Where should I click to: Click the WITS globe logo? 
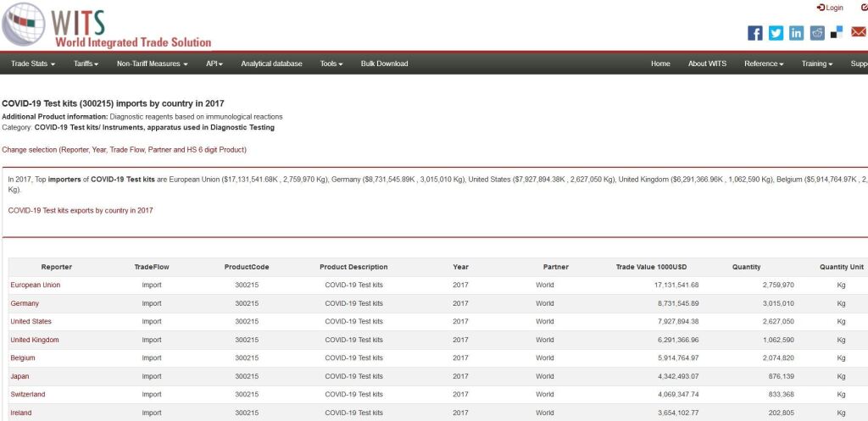pos(24,25)
